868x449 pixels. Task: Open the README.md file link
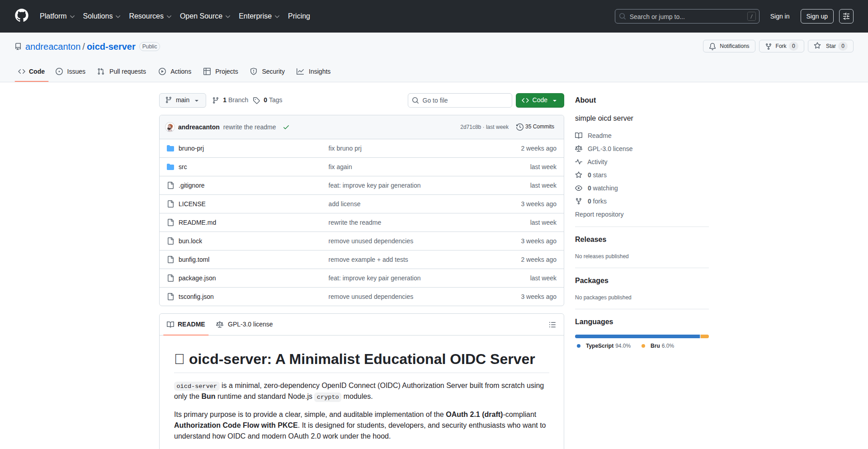pos(197,222)
